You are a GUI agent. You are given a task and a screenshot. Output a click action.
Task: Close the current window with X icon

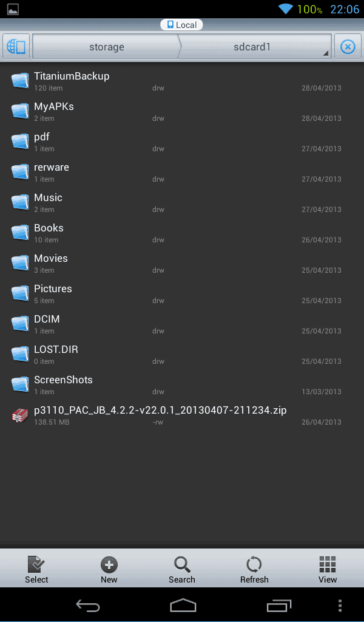pyautogui.click(x=348, y=47)
